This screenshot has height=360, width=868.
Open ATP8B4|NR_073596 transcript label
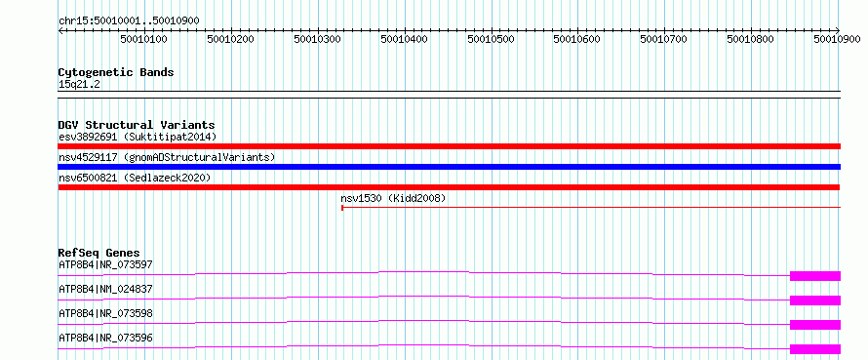click(x=105, y=338)
